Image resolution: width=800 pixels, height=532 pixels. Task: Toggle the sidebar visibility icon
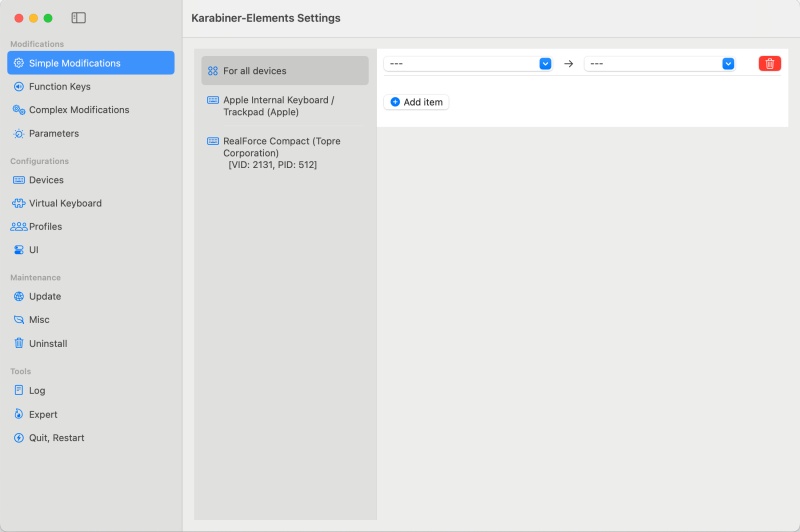coord(79,18)
